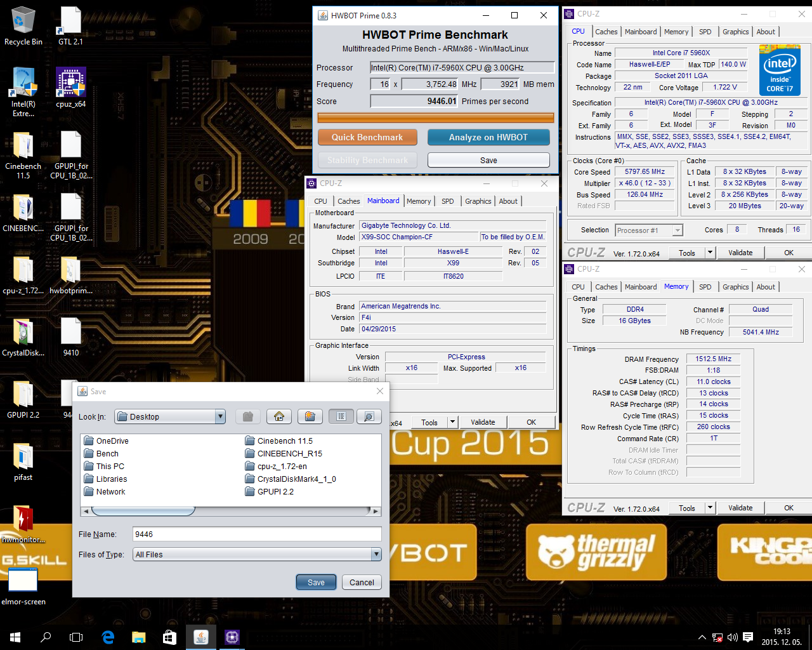Click right arrow of file list scrollbar
The image size is (812, 650).
376,511
